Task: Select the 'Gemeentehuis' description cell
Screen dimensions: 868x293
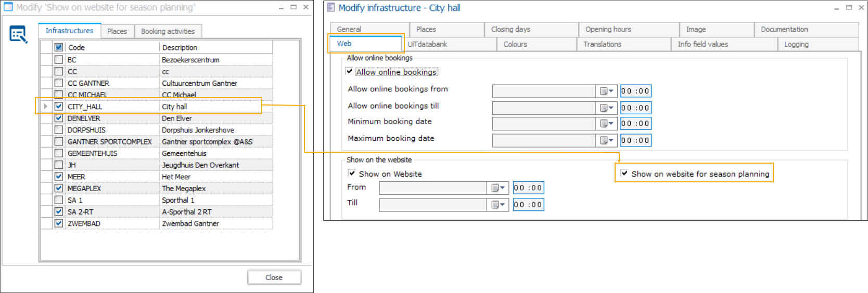Action: [216, 153]
